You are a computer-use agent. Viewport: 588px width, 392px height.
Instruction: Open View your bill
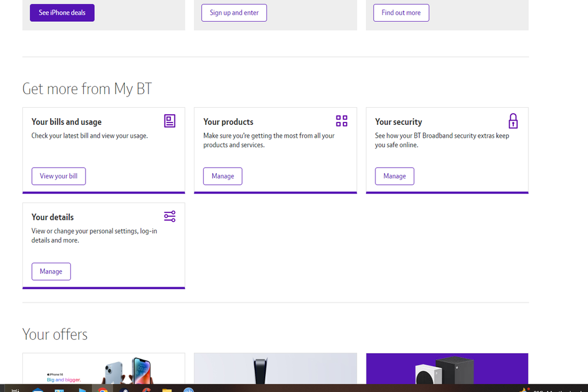[x=58, y=176]
